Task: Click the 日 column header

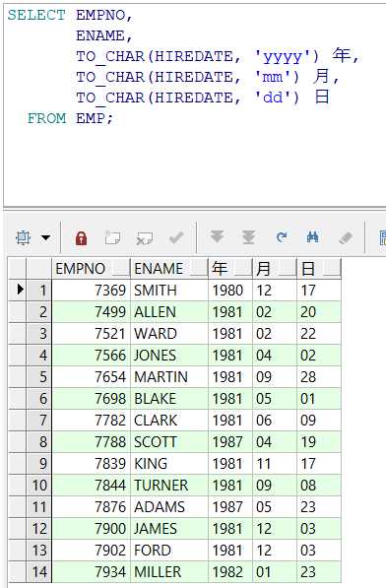Action: [318, 269]
